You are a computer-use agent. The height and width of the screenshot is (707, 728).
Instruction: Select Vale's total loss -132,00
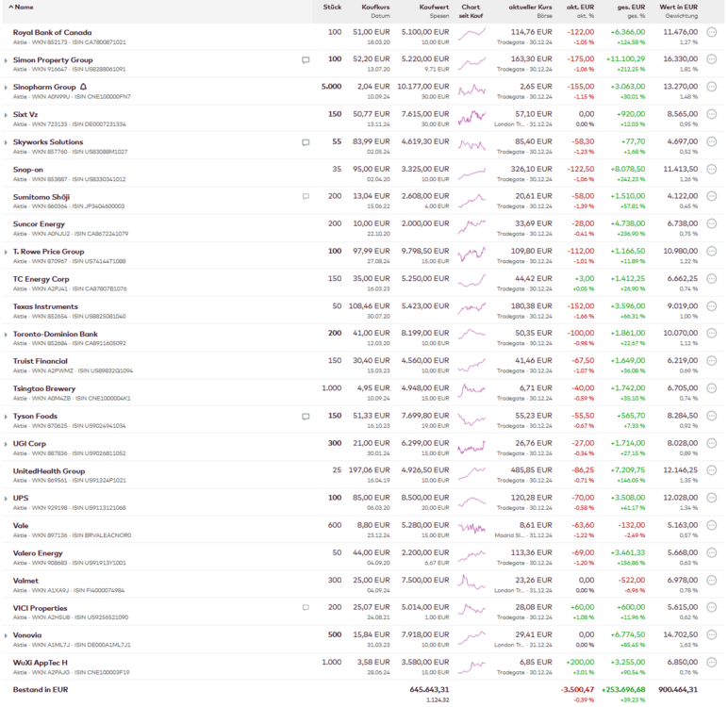tap(632, 525)
